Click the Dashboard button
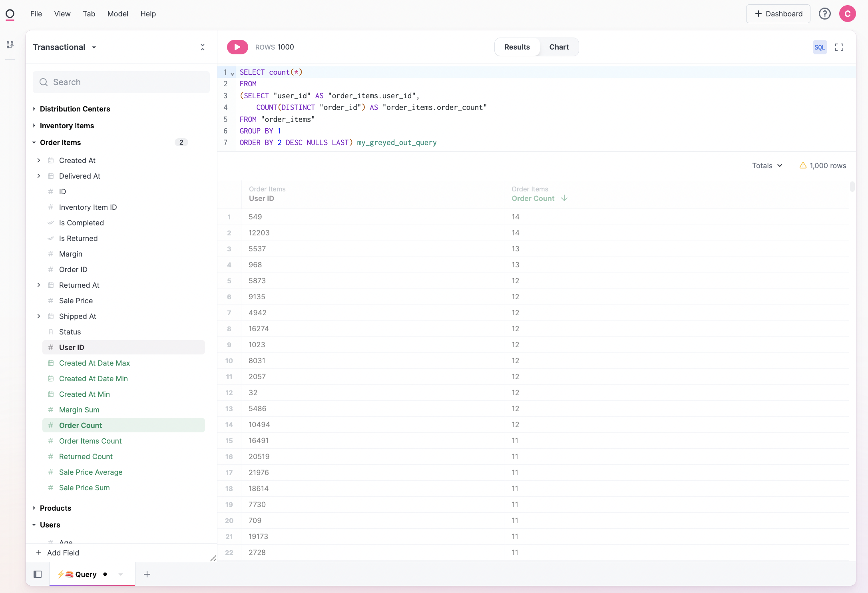868x593 pixels. [778, 14]
